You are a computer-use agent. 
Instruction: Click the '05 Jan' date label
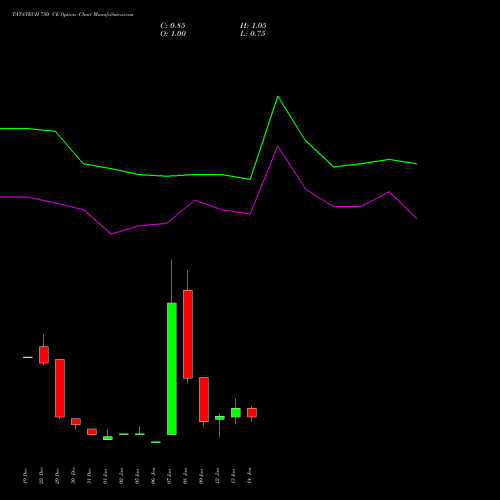(x=138, y=476)
